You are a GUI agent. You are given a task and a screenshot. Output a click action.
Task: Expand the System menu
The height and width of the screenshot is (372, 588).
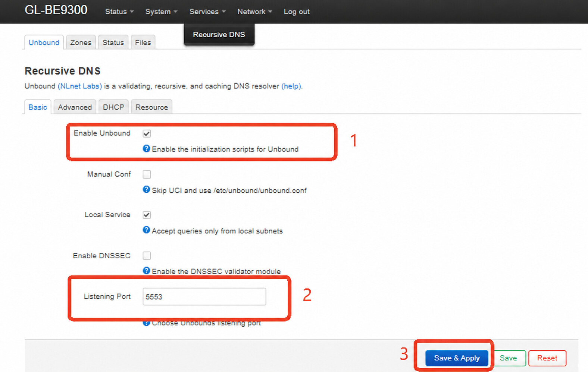point(161,12)
